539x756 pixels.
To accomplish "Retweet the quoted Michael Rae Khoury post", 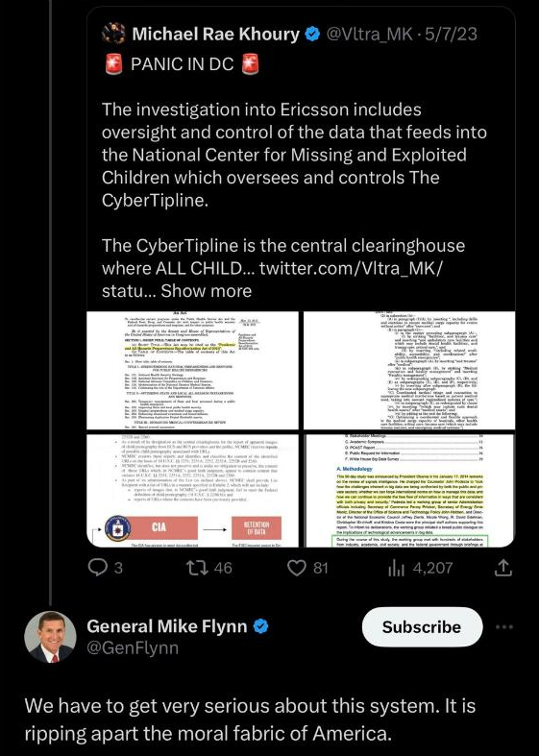I will 208,568.
